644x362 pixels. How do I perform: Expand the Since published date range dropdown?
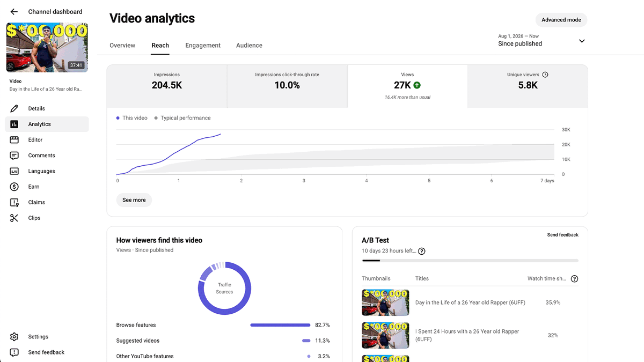point(582,41)
